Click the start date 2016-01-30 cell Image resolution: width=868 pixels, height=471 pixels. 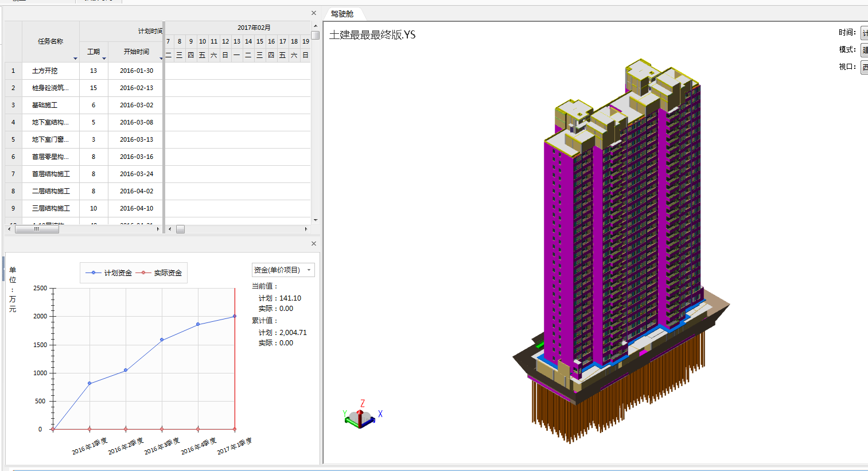pyautogui.click(x=136, y=71)
